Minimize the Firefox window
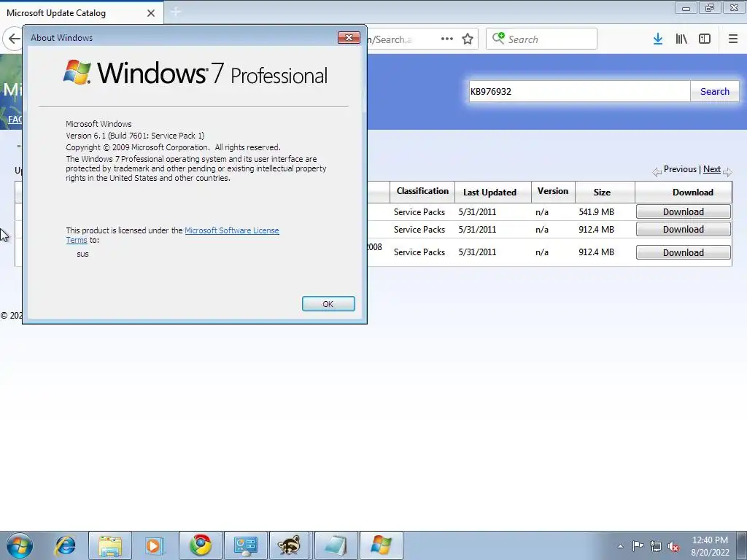The width and height of the screenshot is (747, 560). (686, 8)
